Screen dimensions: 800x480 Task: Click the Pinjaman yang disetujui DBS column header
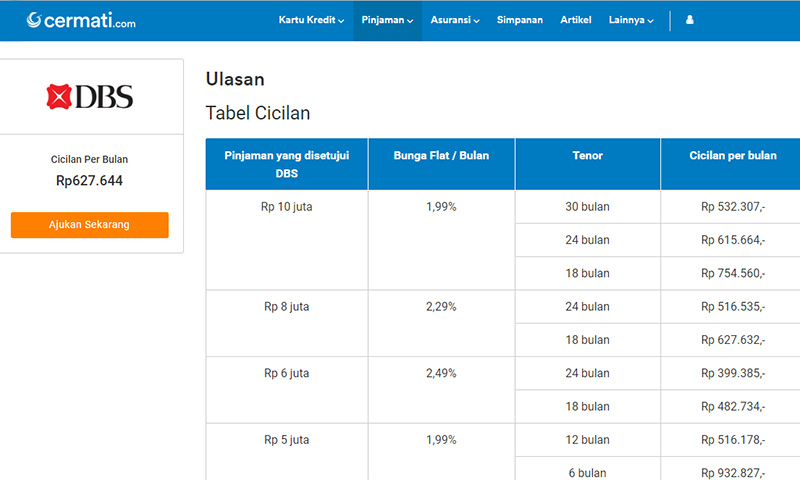[x=287, y=164]
